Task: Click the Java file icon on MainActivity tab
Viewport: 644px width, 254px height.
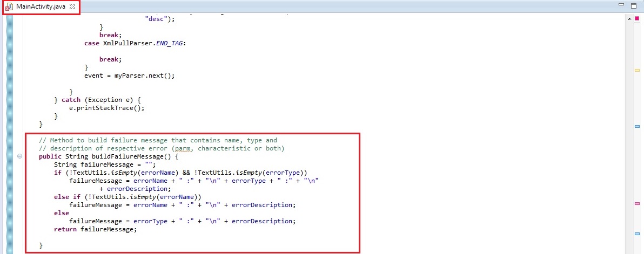Action: click(x=9, y=6)
